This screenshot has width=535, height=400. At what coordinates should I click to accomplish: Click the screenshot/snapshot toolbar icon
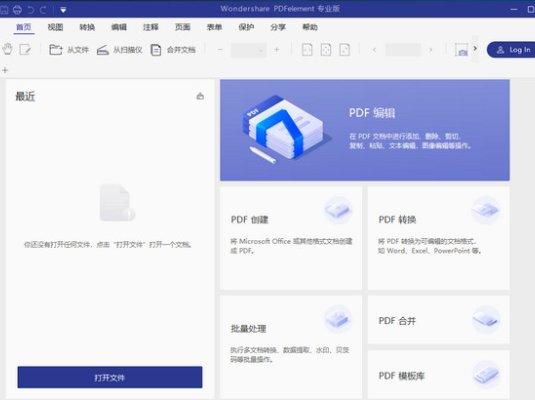point(461,50)
